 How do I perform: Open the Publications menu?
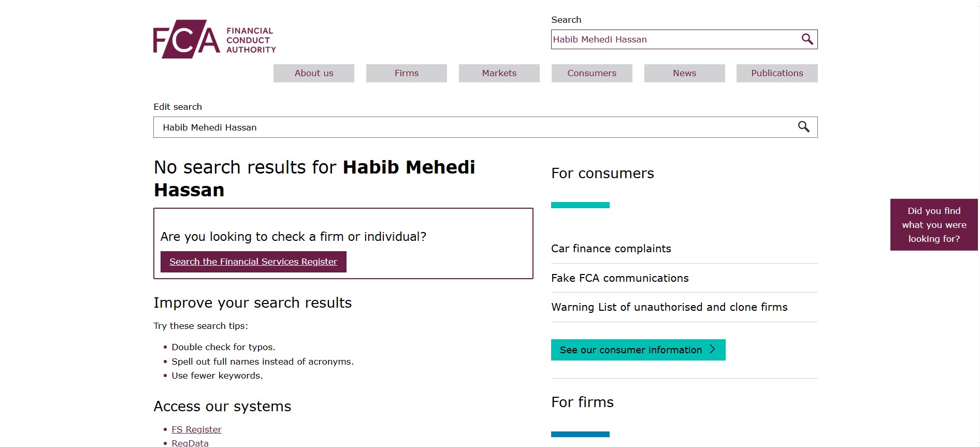777,73
